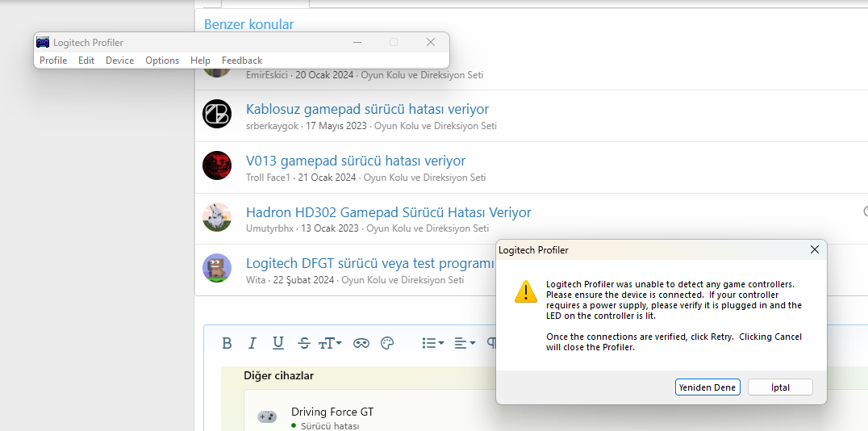This screenshot has width=868, height=431.
Task: Open the Feedback menu in Logitech Profiler
Action: coord(242,61)
